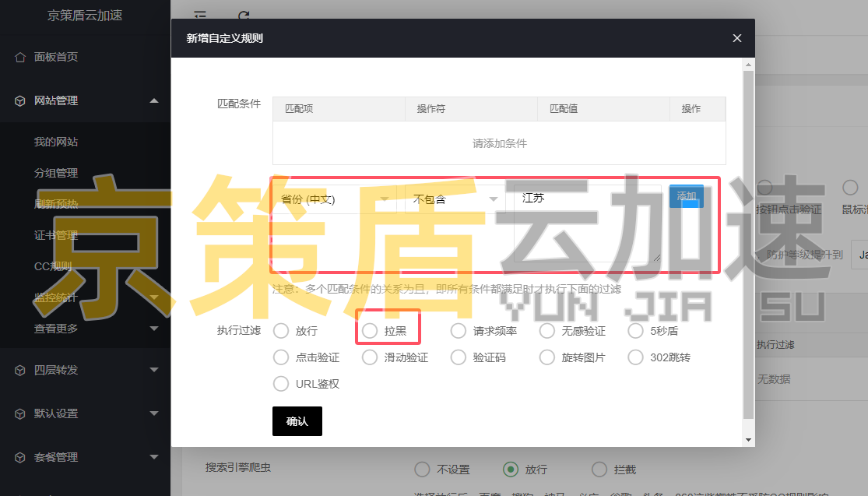
Task: Open the 省份 (中文) match item dropdown
Action: 335,199
